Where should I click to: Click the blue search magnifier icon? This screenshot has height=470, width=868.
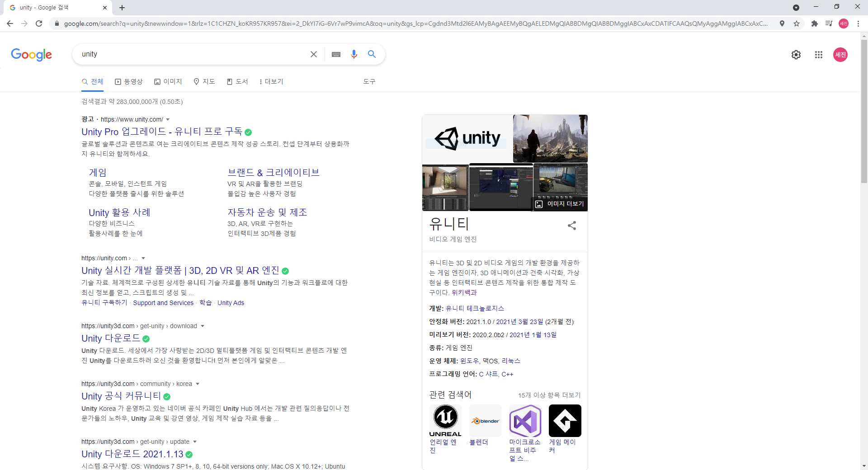[372, 54]
